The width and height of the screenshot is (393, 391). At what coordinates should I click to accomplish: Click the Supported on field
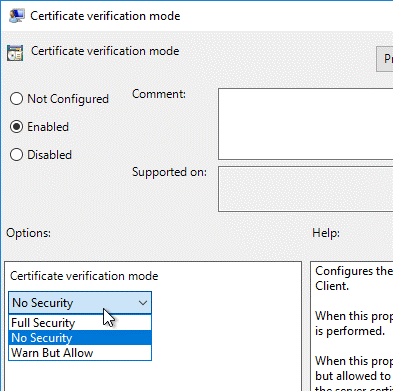click(306, 189)
